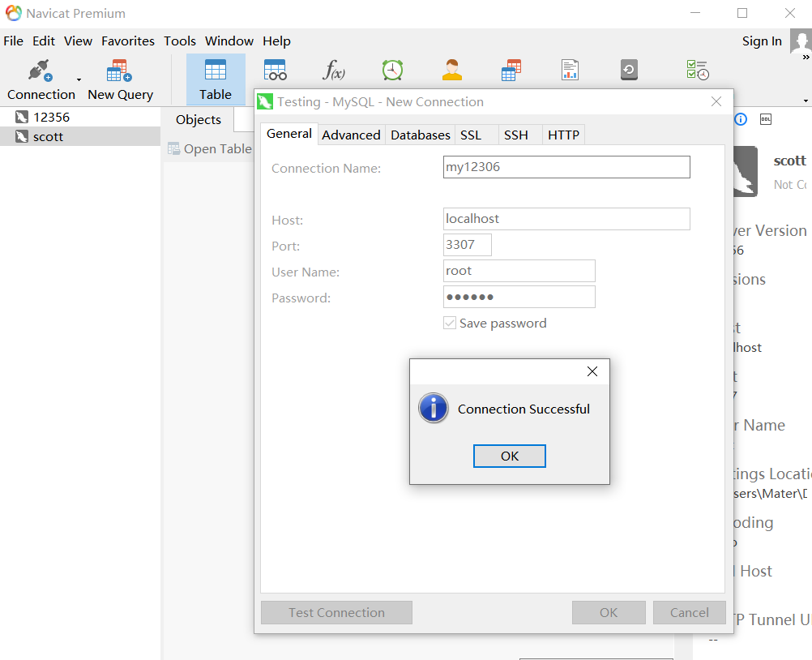Open the Report chart icon
Screen dimensions: 812x660
(x=570, y=70)
